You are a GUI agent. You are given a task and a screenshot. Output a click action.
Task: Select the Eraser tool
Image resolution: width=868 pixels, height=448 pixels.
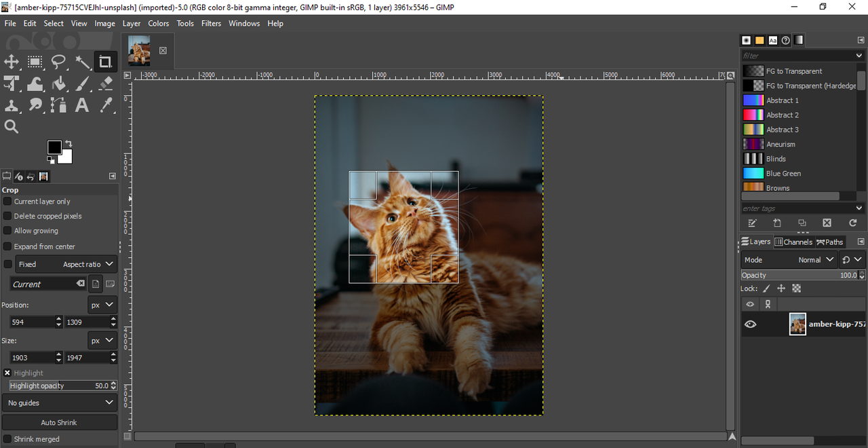point(106,84)
